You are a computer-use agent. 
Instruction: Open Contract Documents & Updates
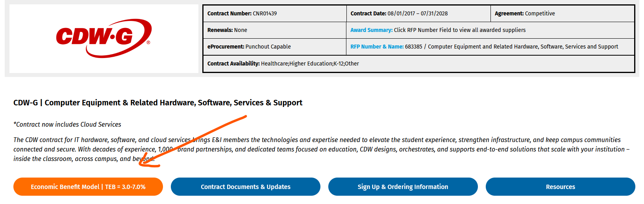[x=246, y=187]
